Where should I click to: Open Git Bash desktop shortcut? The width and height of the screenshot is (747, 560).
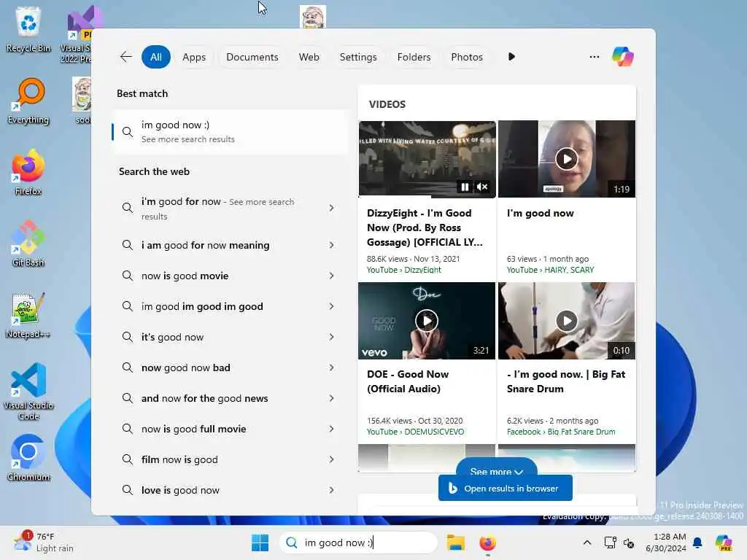point(28,244)
